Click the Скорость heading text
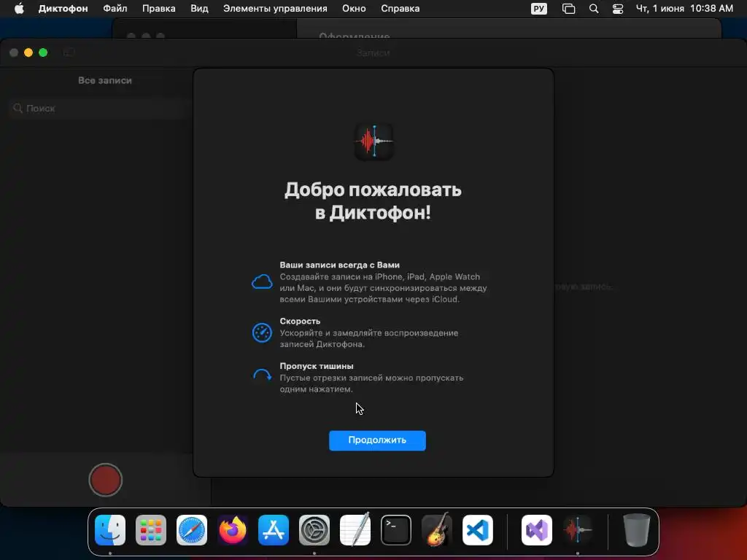 click(x=300, y=321)
